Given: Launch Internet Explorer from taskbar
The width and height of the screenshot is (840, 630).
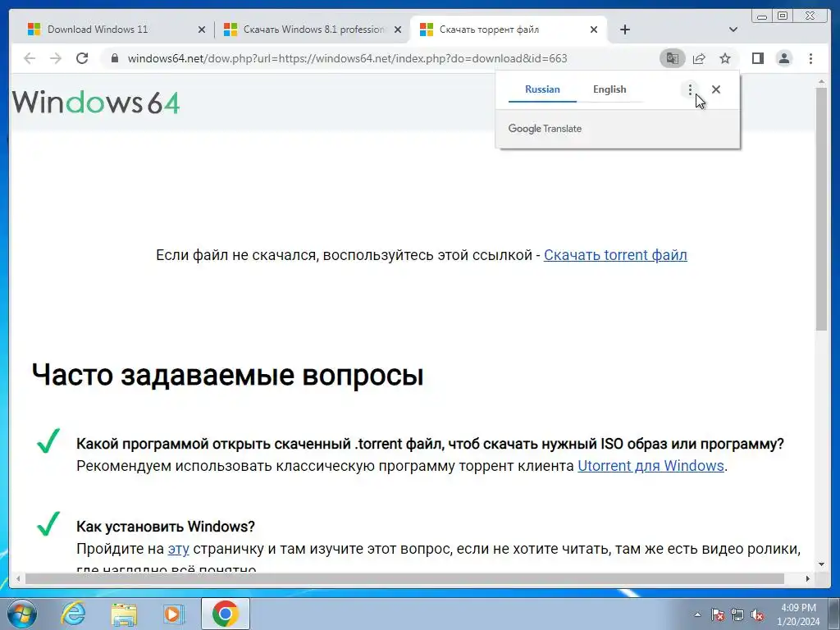Looking at the screenshot, I should tap(73, 614).
